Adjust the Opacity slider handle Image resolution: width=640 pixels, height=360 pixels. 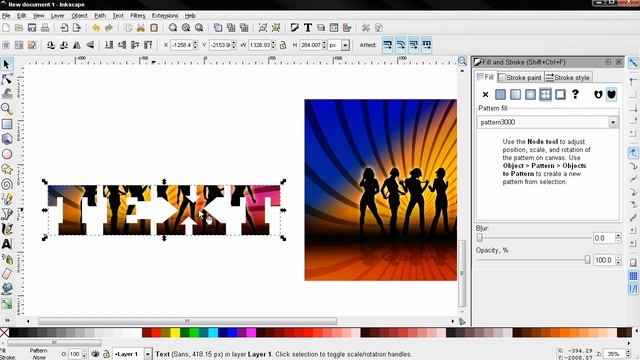coord(587,260)
